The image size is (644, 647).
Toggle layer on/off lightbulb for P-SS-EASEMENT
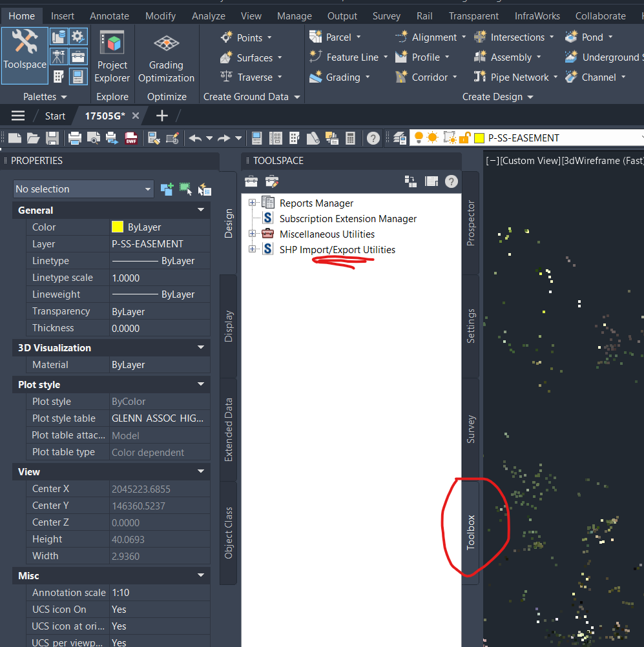(x=418, y=138)
